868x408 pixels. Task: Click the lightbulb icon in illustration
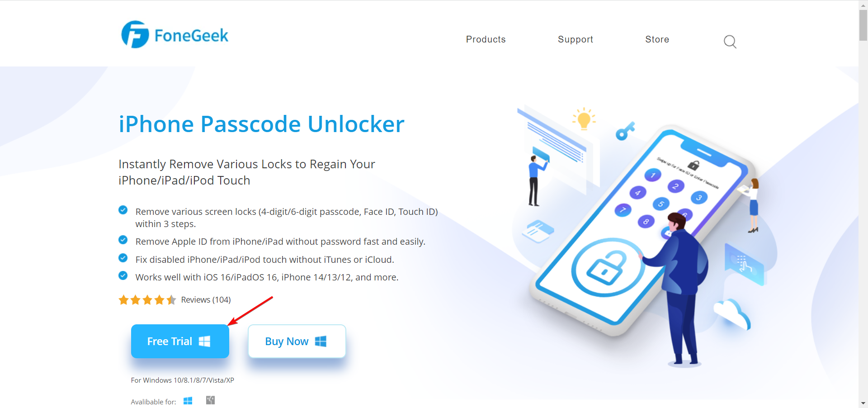584,119
